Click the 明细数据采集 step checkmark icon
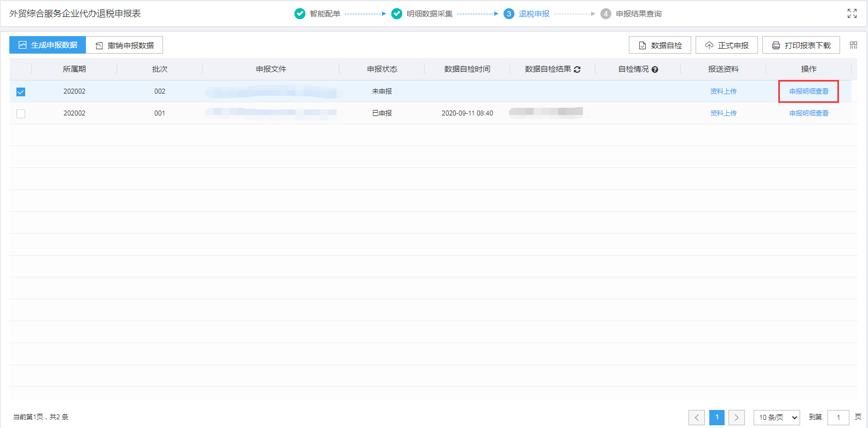This screenshot has width=868, height=428. click(397, 14)
